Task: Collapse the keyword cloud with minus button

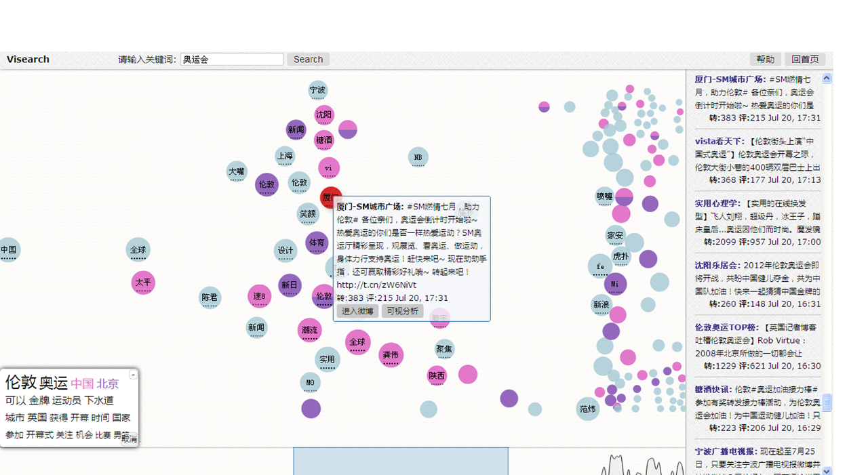Action: (133, 375)
